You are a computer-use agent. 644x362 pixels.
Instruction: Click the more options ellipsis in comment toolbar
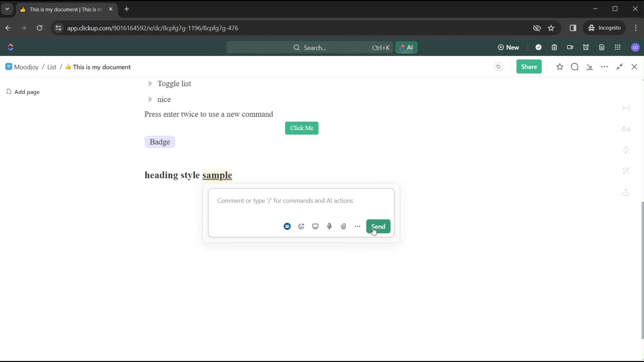[357, 226]
